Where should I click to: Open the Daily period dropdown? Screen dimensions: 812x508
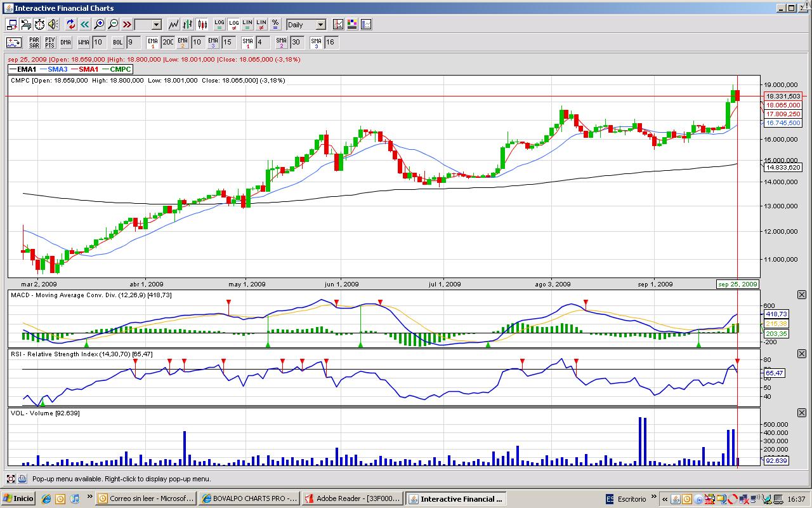306,25
